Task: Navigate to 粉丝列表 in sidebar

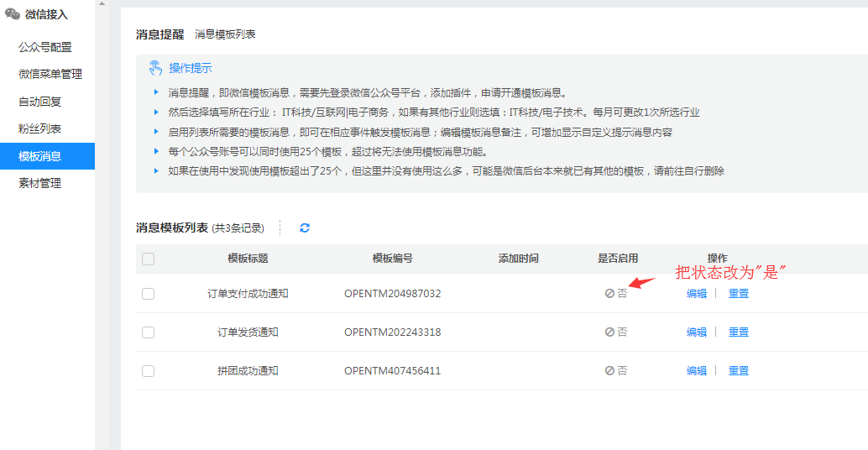Action: [40, 128]
